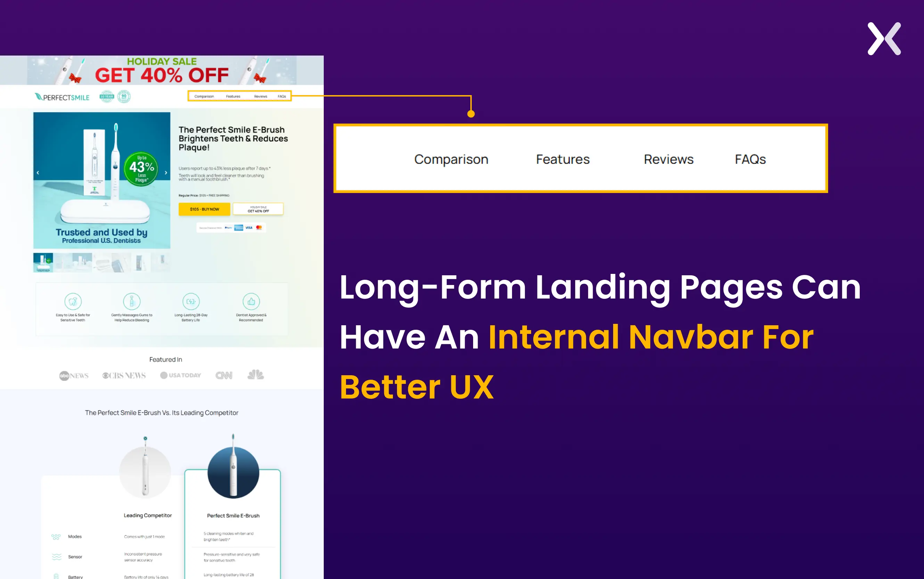Image resolution: width=924 pixels, height=579 pixels.
Task: Click the left carousel arrow icon
Action: coord(38,174)
